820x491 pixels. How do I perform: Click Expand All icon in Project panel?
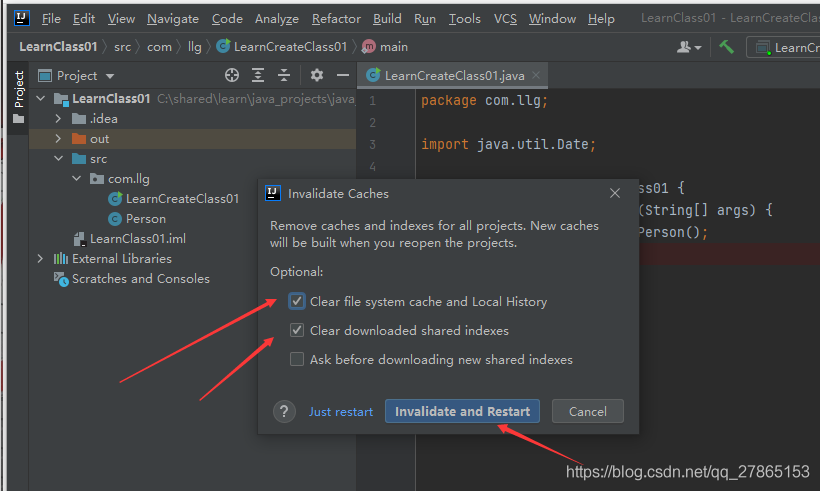click(258, 75)
